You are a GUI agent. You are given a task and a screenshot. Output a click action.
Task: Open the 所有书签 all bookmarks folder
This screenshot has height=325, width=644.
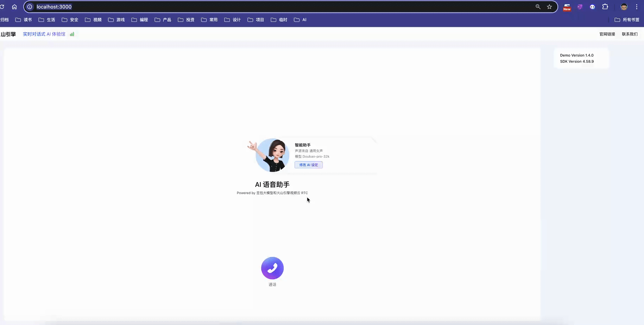pyautogui.click(x=627, y=20)
